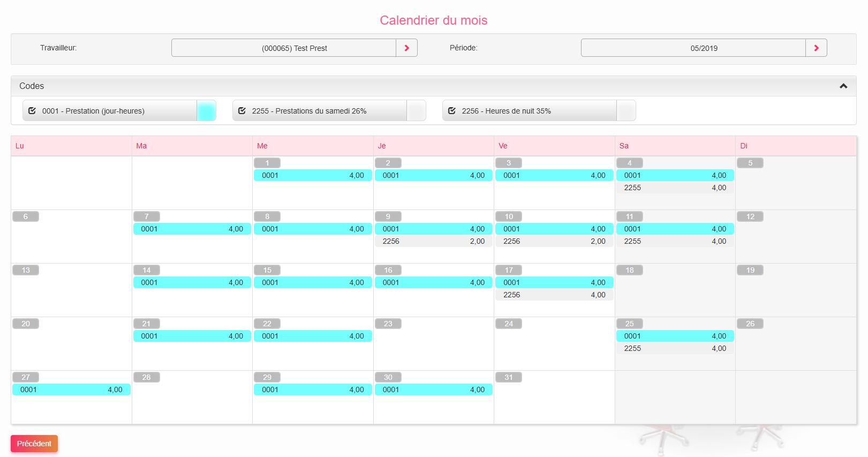The width and height of the screenshot is (868, 457).
Task: Select day 1 badge in the calendar
Action: pyautogui.click(x=267, y=163)
